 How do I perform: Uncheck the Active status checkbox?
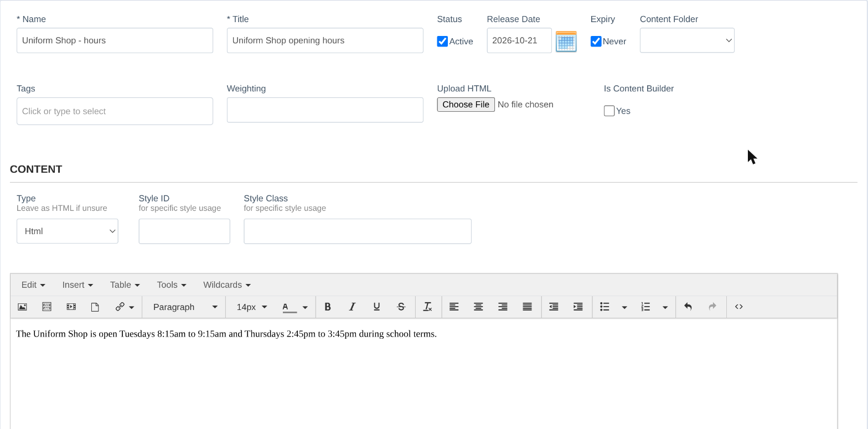click(442, 42)
